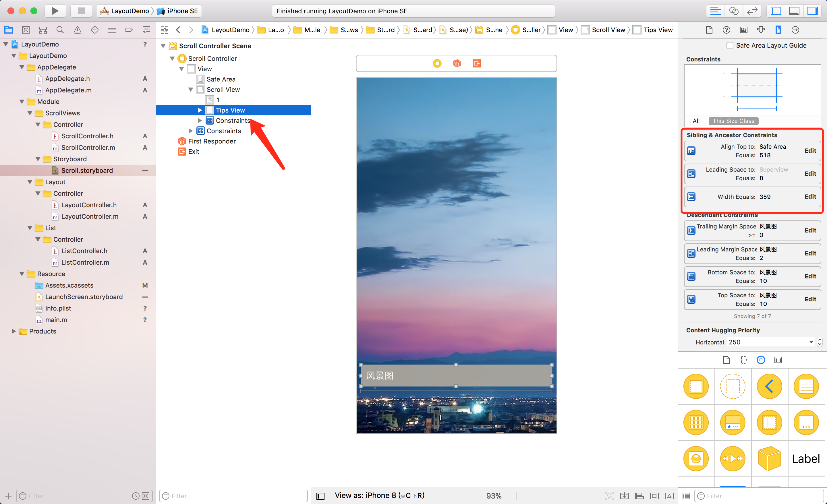Open the Attributes inspector icon
The image size is (827, 504).
tap(761, 30)
